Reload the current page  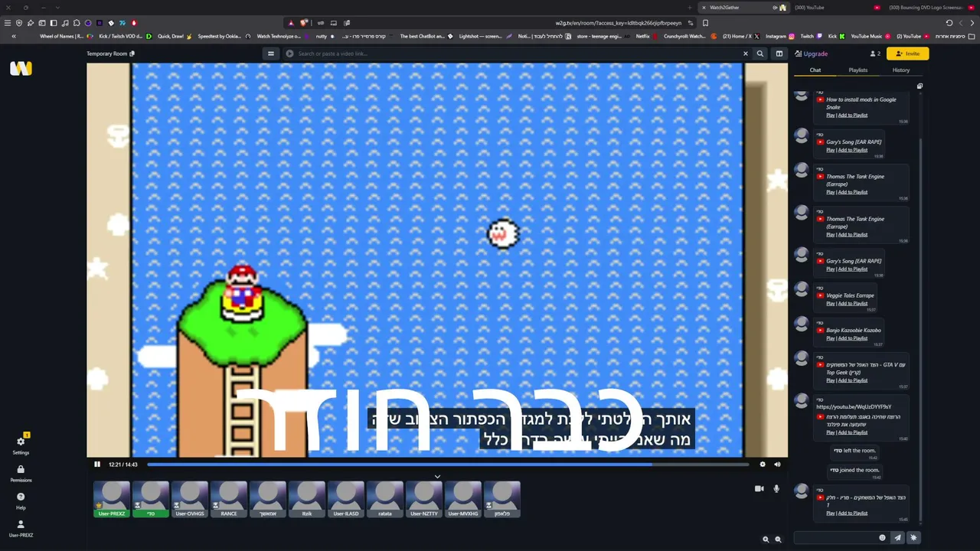click(x=949, y=23)
